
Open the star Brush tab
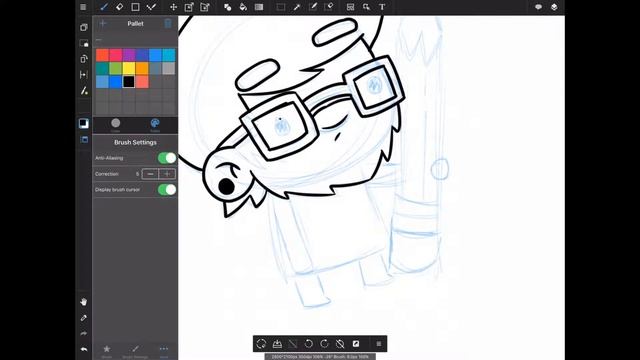click(x=107, y=350)
